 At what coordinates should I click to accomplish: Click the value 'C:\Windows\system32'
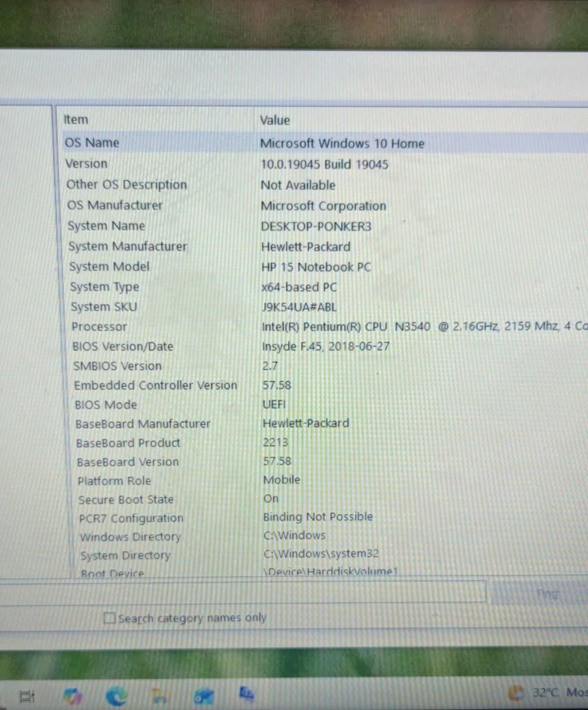click(x=321, y=554)
